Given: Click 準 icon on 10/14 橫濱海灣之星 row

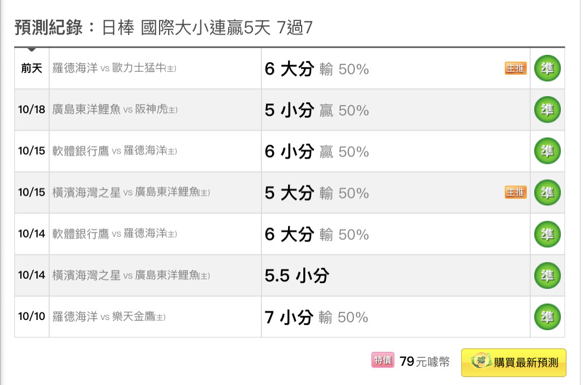Looking at the screenshot, I should coord(547,276).
